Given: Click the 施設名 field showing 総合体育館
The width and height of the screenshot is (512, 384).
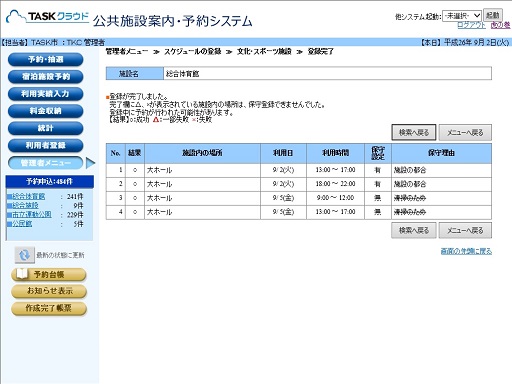Looking at the screenshot, I should pyautogui.click(x=327, y=74).
